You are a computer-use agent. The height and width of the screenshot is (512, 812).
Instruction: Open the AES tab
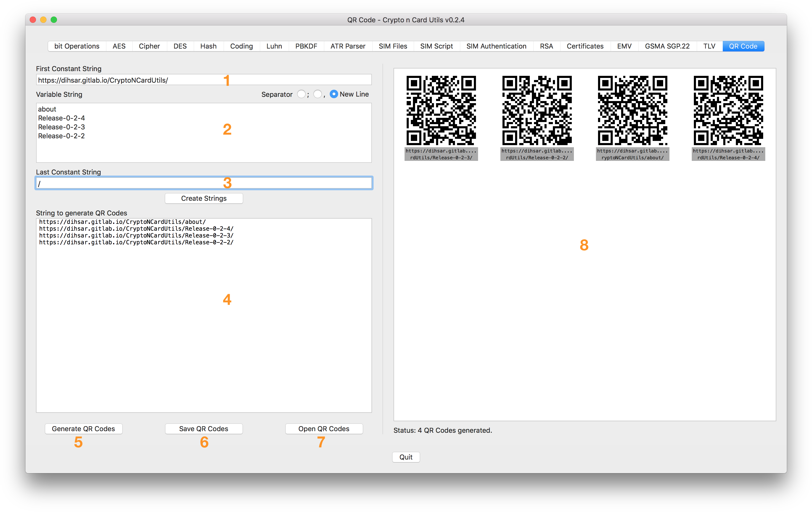tap(119, 46)
